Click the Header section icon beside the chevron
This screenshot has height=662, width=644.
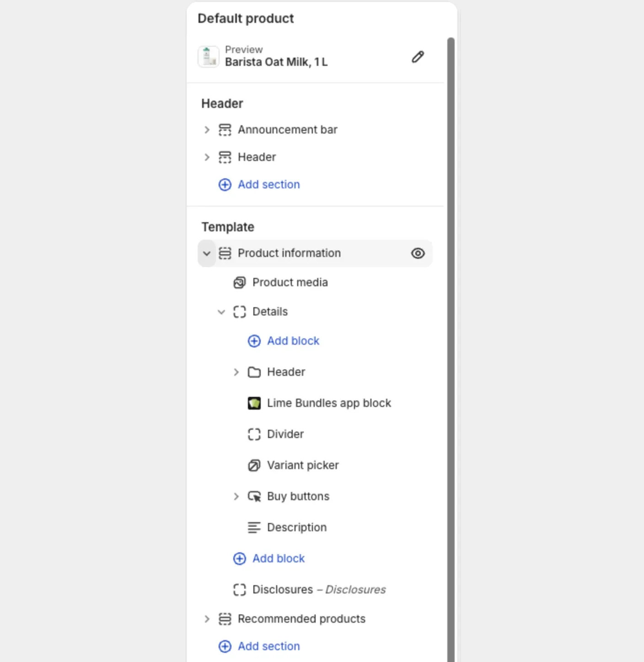pyautogui.click(x=225, y=157)
